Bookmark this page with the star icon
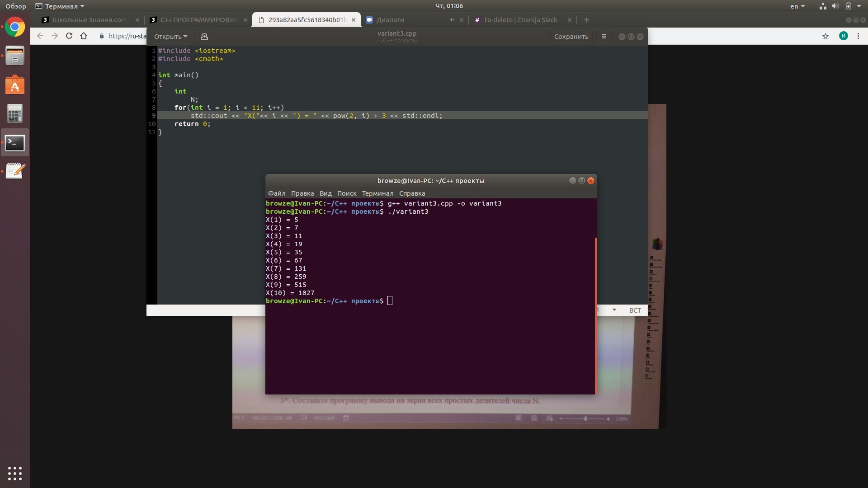Image resolution: width=868 pixels, height=488 pixels. point(826,36)
